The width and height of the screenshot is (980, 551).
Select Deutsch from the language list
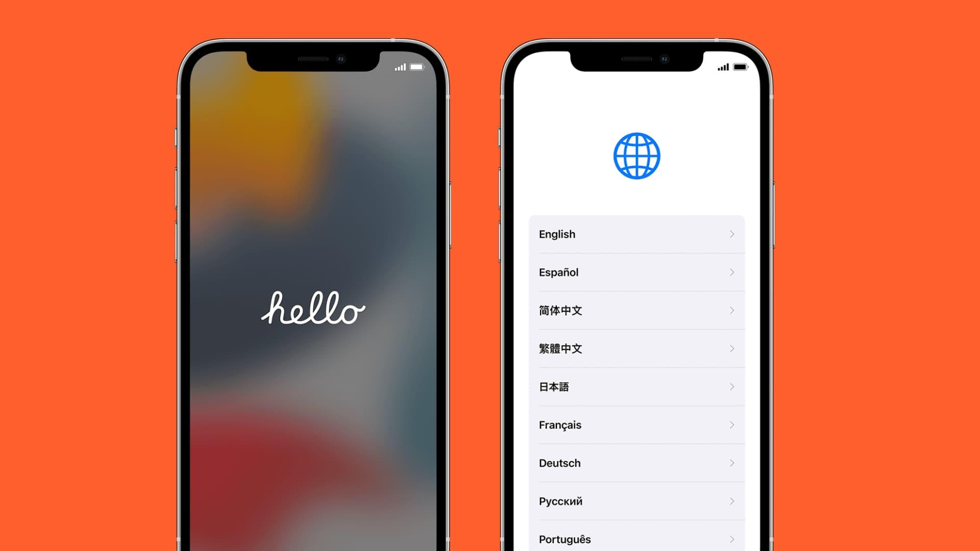635,463
